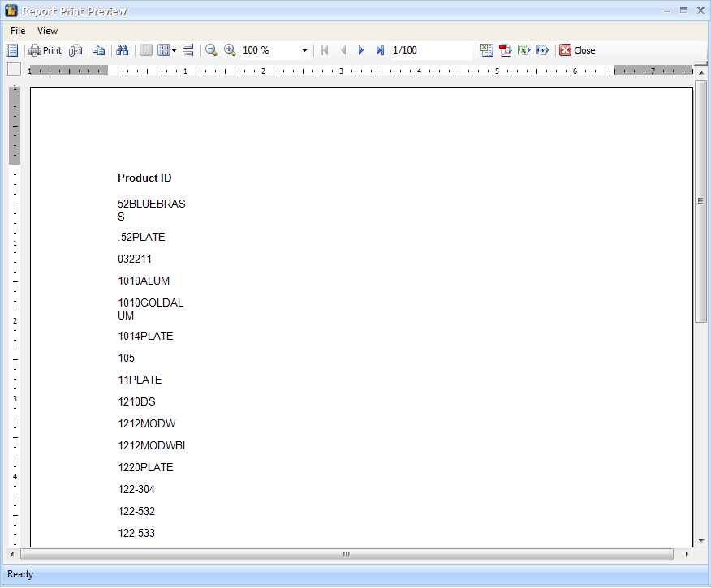711x588 pixels.
Task: Click the zoom out magnifier
Action: pos(211,50)
